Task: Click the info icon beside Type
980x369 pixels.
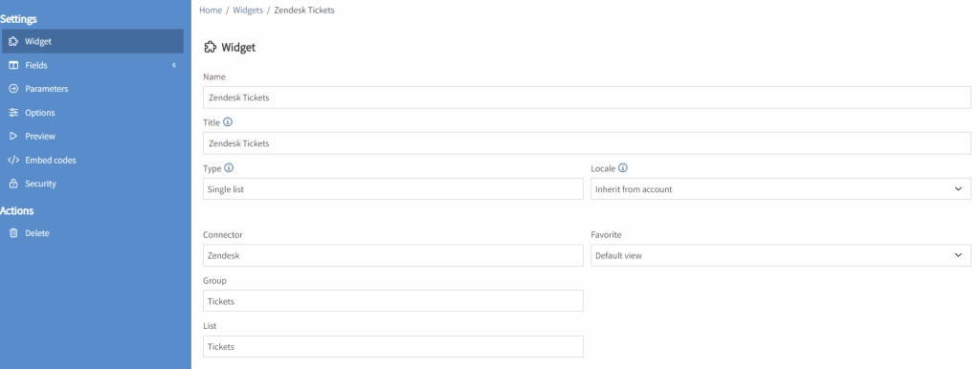Action: 229,168
